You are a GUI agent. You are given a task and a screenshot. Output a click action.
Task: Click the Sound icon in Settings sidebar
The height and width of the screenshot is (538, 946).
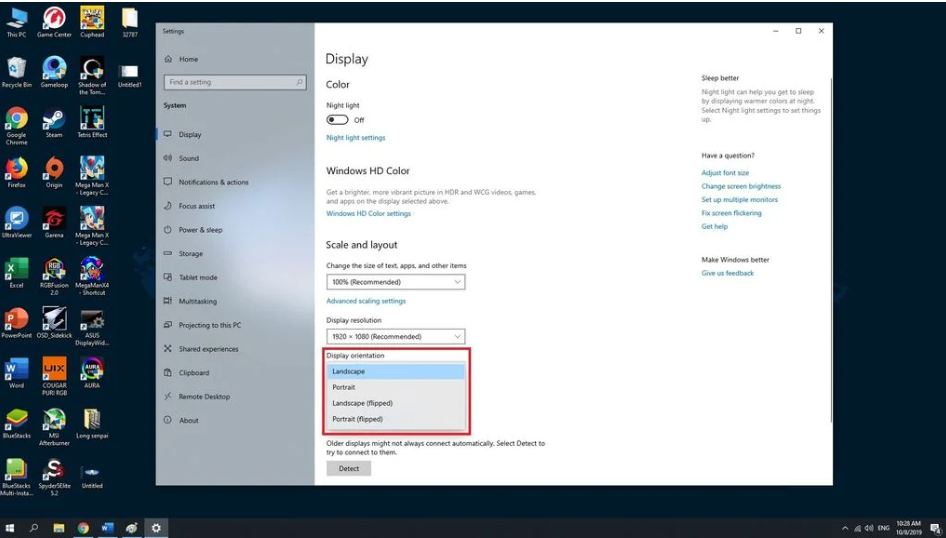click(168, 158)
